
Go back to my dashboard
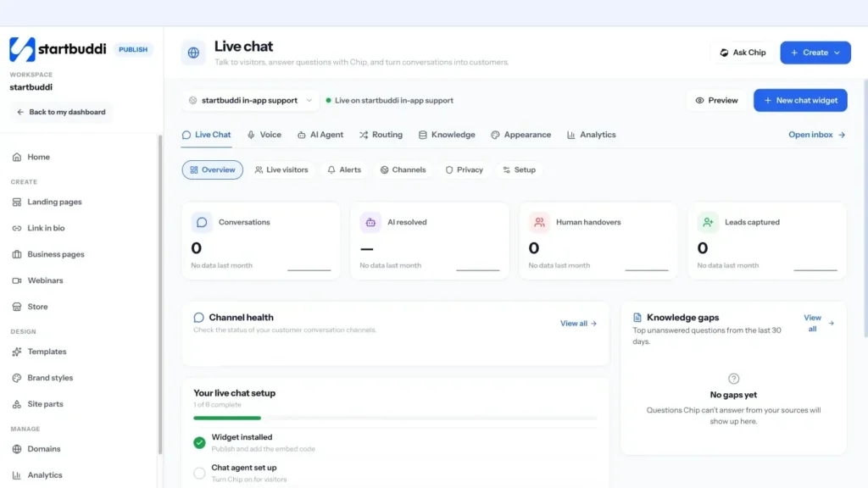[x=61, y=112]
